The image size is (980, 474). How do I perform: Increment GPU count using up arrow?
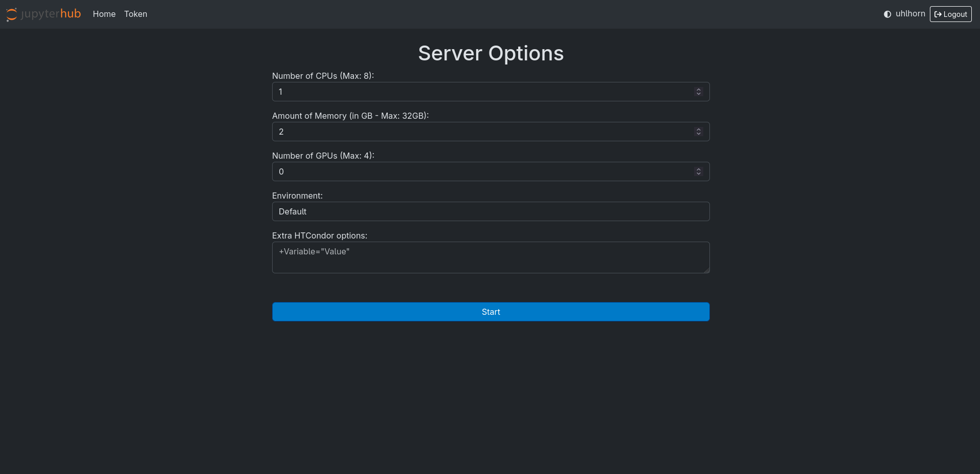699,169
